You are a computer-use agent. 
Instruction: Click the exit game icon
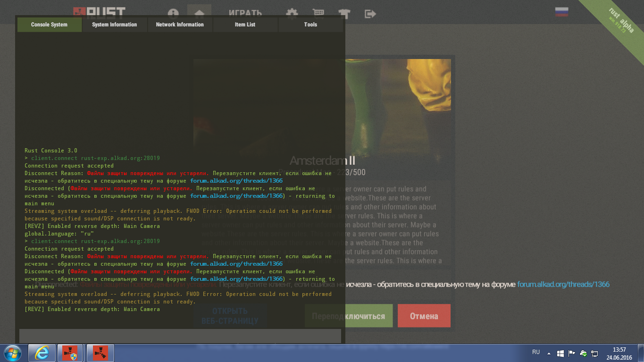coord(371,14)
